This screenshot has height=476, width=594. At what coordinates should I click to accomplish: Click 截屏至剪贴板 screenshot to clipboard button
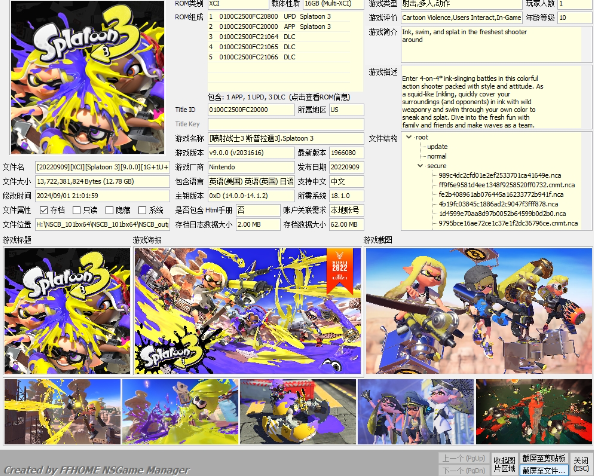point(544,458)
